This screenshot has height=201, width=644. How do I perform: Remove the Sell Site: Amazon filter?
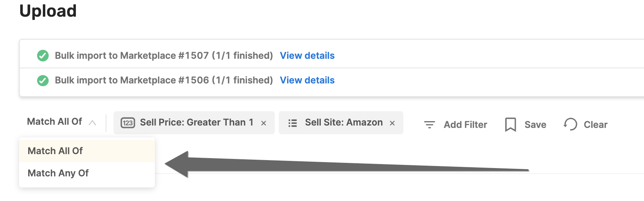392,123
